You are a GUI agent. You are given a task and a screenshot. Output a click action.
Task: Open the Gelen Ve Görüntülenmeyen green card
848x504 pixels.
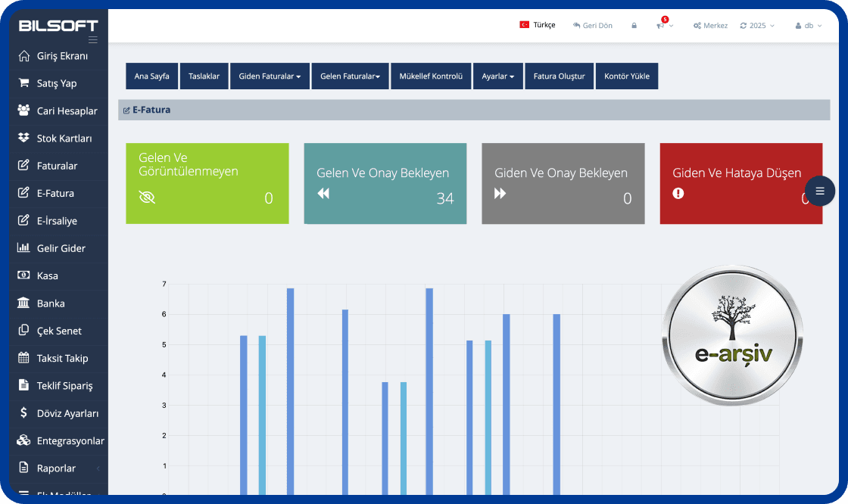click(x=207, y=183)
